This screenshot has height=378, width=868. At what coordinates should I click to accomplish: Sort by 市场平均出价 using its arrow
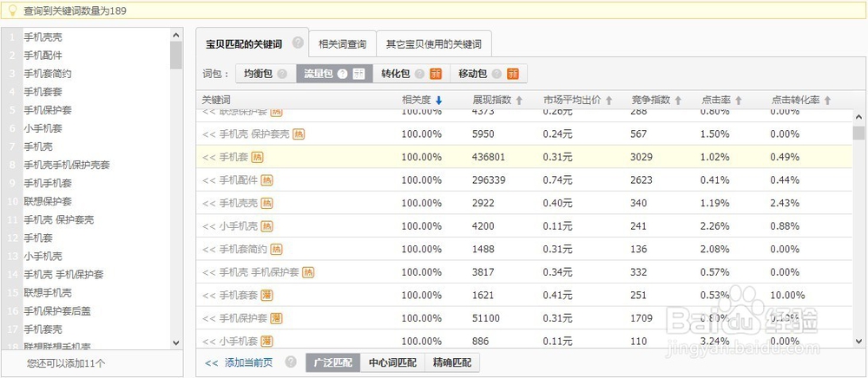coord(609,101)
